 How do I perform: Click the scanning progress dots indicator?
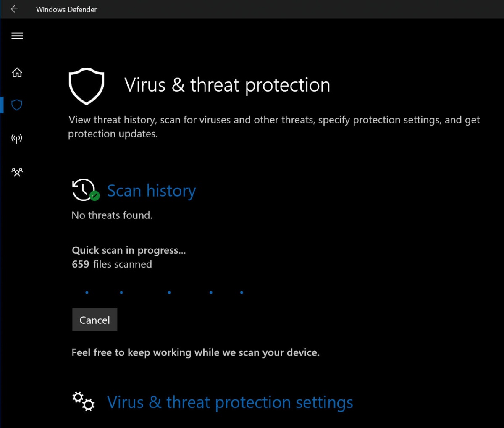pyautogui.click(x=164, y=292)
